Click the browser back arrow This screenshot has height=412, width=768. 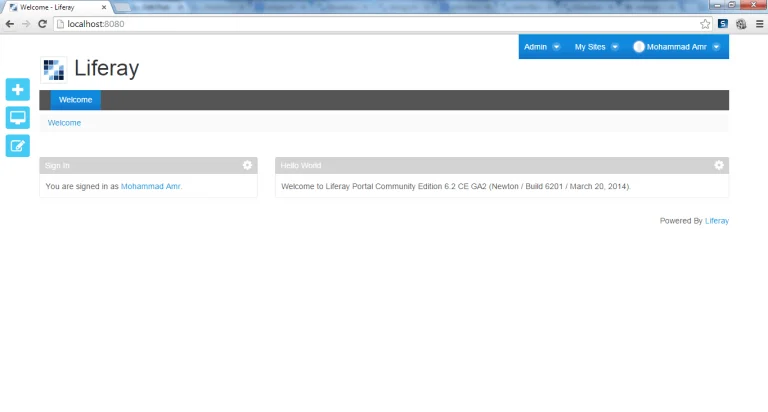pyautogui.click(x=9, y=23)
